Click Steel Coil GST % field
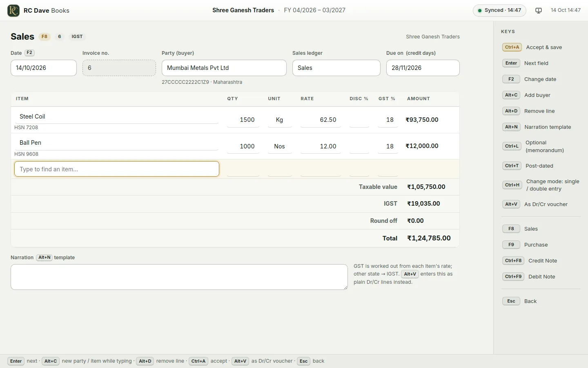 388,120
